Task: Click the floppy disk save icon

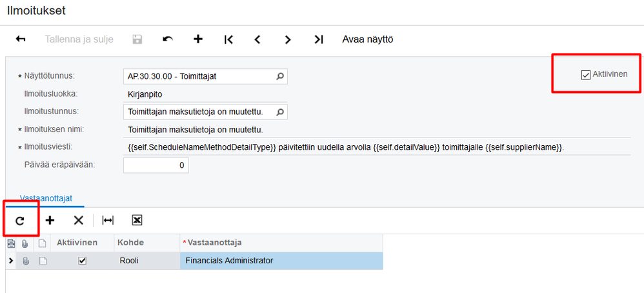Action: pyautogui.click(x=137, y=39)
